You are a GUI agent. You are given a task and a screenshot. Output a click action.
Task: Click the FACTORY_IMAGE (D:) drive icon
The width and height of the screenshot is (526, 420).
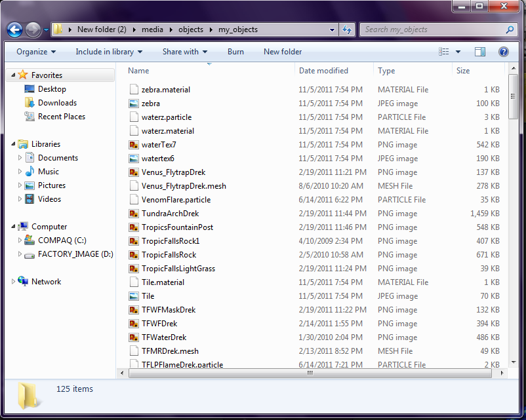pos(30,256)
